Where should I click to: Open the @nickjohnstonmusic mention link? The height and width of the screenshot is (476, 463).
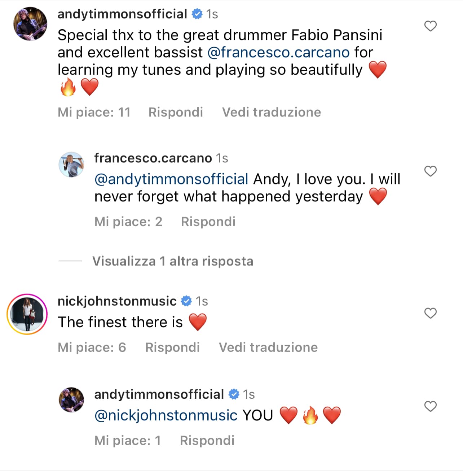tap(166, 415)
